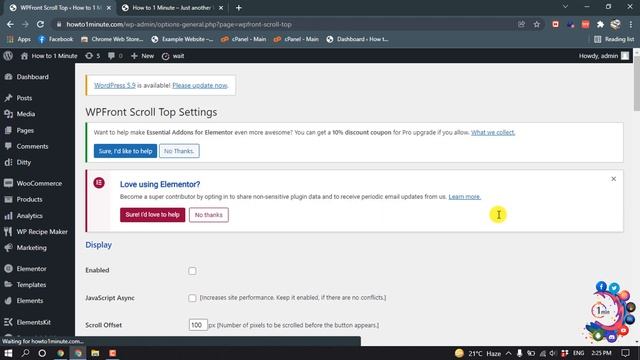Share this page from the address bar

pos(522,24)
